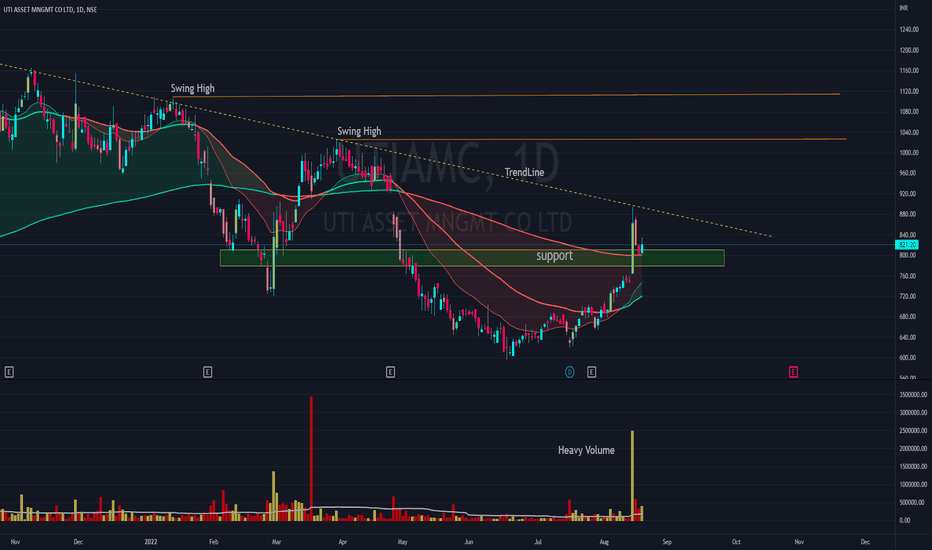Image resolution: width=932 pixels, height=550 pixels.
Task: Click the 1120.00 price axis label
Action: (909, 92)
